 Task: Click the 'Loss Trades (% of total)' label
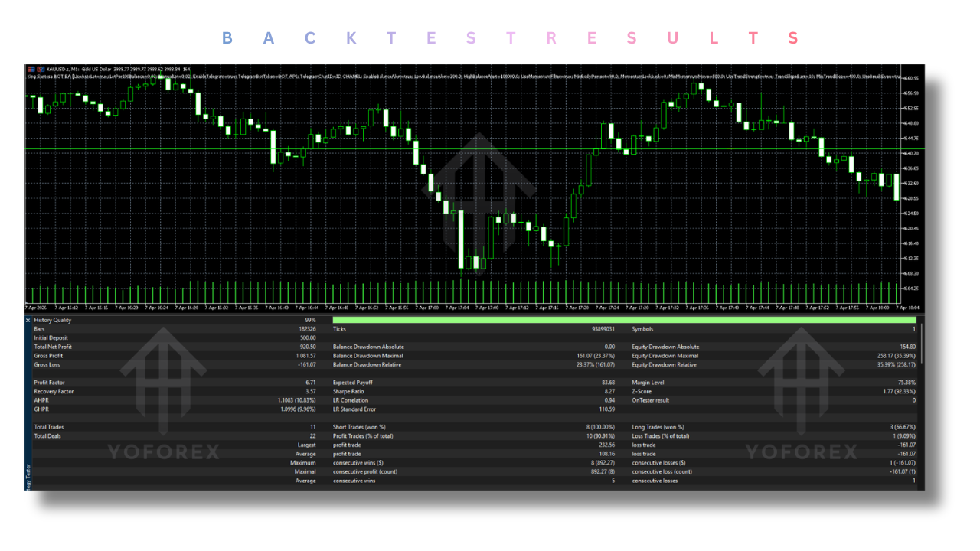[661, 436]
